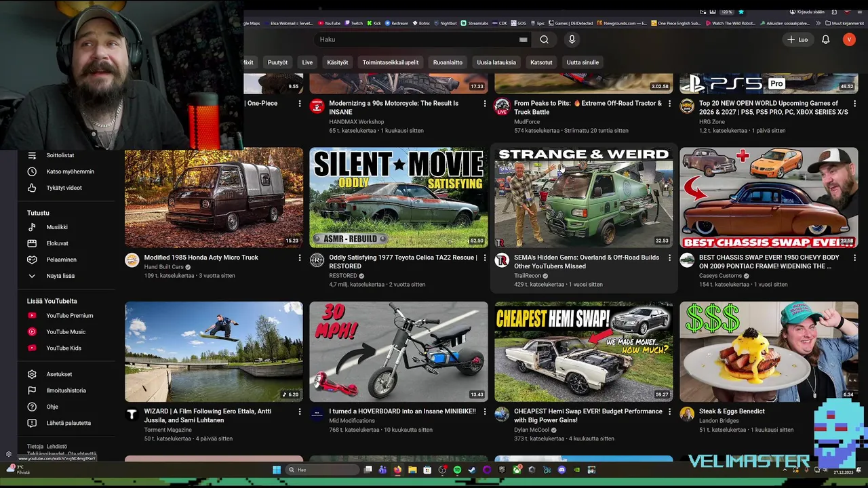Open YouTube Premium link
Screen dimensions: 868x488
tap(69, 315)
